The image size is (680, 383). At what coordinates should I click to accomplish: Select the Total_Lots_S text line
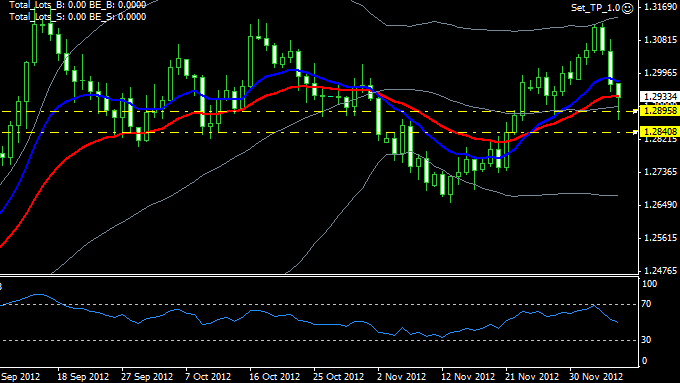pyautogui.click(x=77, y=17)
